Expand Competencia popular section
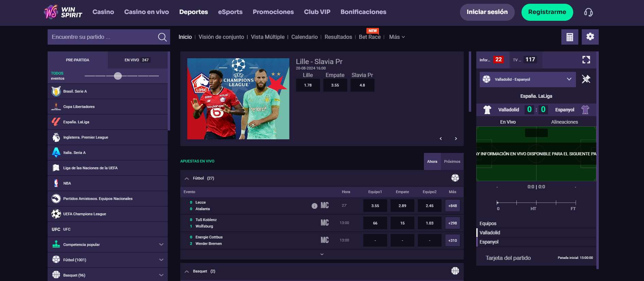 (x=161, y=245)
